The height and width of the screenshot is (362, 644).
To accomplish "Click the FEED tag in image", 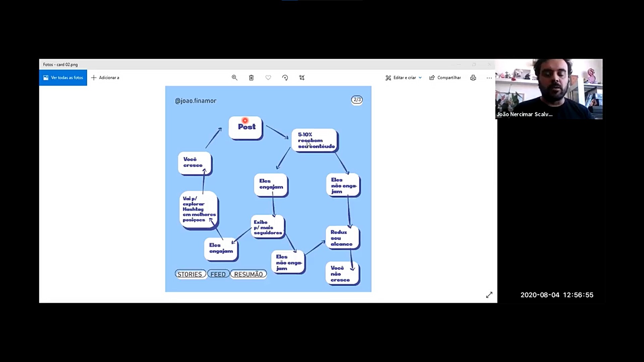I will 218,274.
